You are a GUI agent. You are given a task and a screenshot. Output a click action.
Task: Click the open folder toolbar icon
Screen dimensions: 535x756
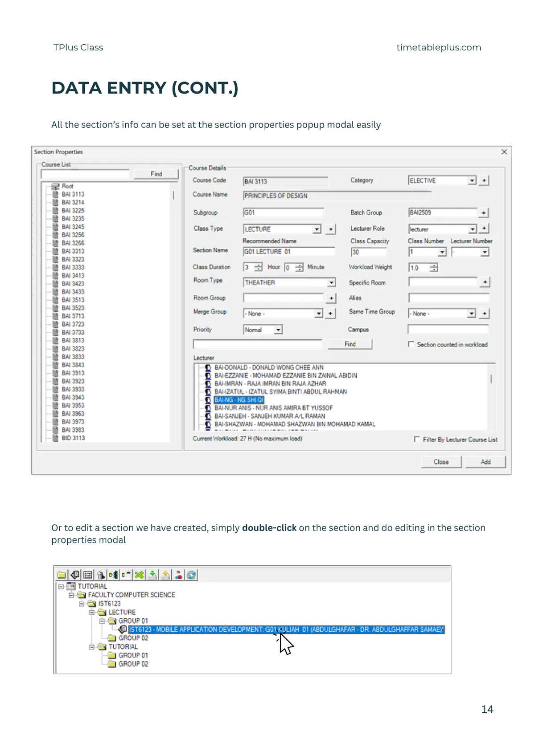(x=62, y=575)
